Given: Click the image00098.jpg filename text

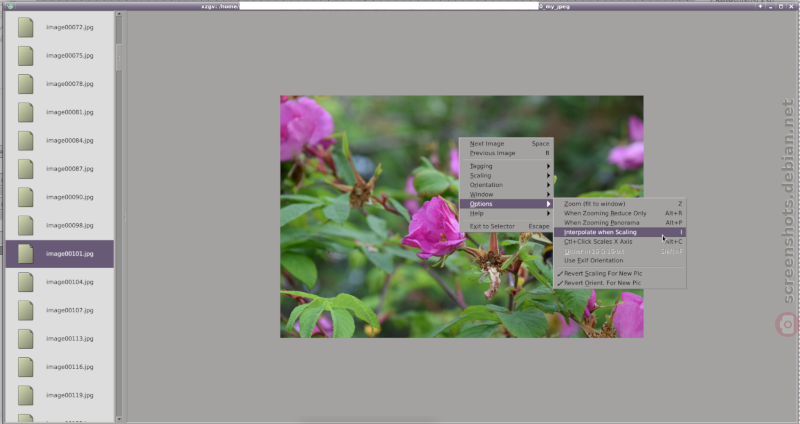Looking at the screenshot, I should (x=70, y=226).
